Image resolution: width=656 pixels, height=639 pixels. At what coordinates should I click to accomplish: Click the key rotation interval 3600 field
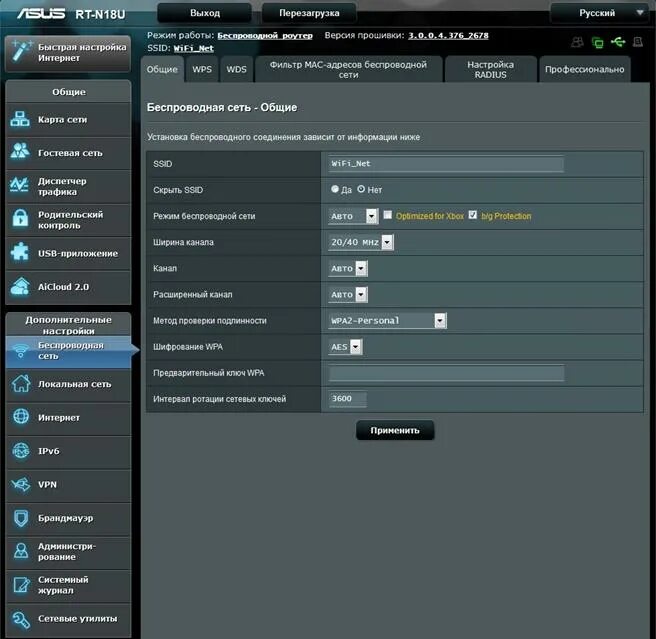click(x=348, y=399)
